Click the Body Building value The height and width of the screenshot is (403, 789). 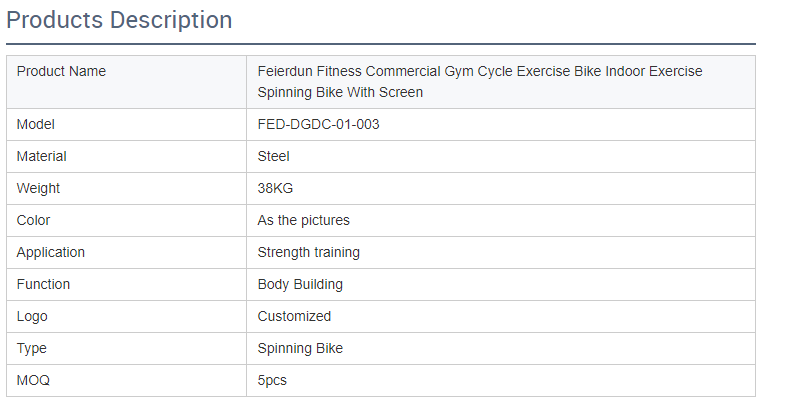click(300, 285)
